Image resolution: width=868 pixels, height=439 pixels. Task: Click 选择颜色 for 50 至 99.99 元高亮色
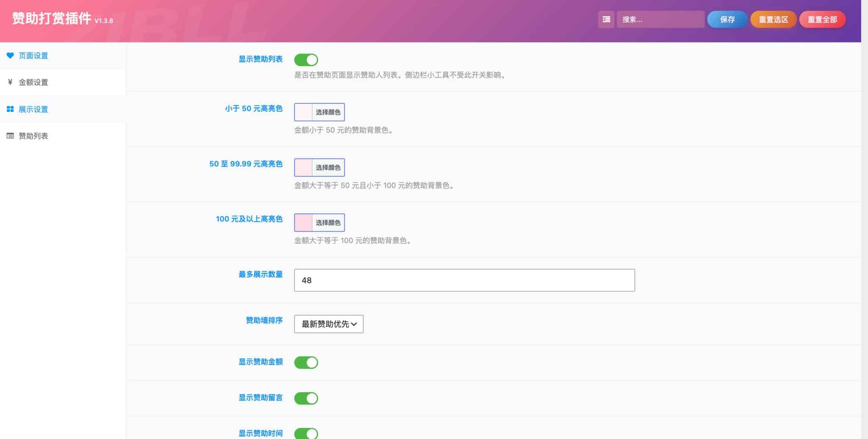328,167
